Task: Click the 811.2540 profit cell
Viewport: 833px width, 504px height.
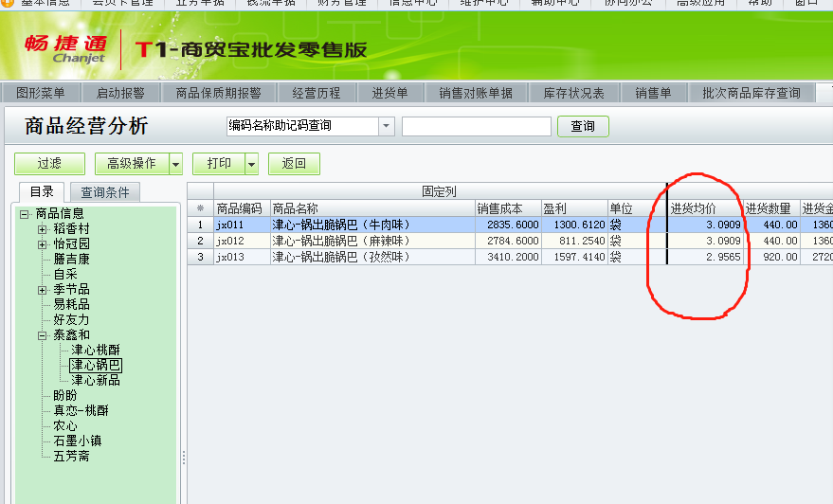Action: pyautogui.click(x=574, y=242)
